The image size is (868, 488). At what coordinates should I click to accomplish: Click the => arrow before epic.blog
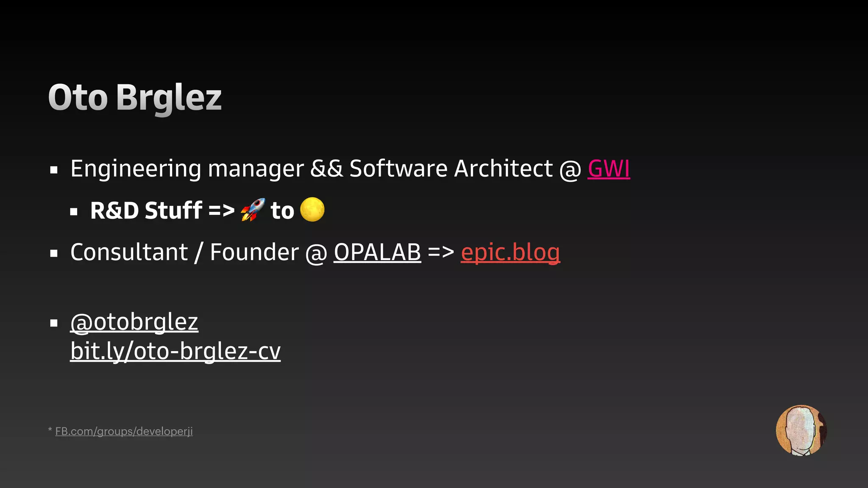441,252
